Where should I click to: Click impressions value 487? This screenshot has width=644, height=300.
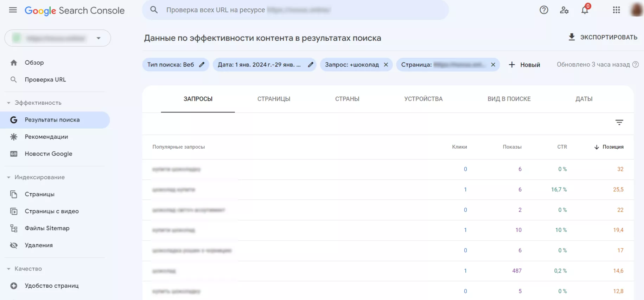click(x=517, y=271)
